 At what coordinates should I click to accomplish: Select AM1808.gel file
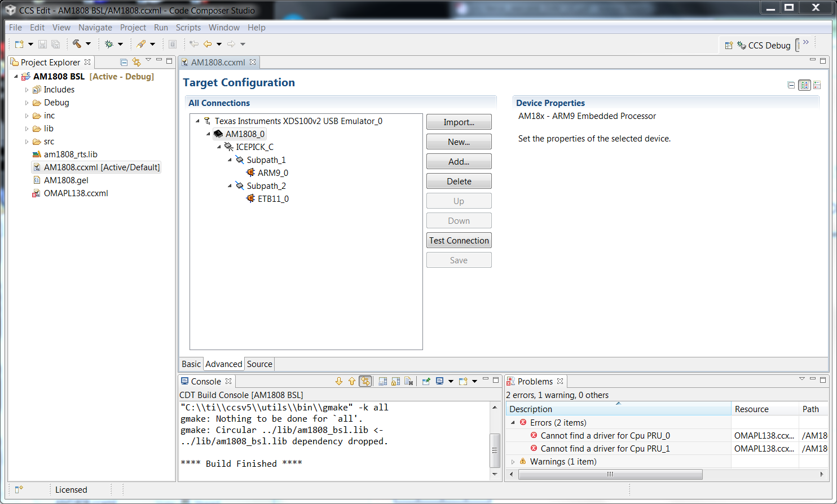pyautogui.click(x=66, y=180)
